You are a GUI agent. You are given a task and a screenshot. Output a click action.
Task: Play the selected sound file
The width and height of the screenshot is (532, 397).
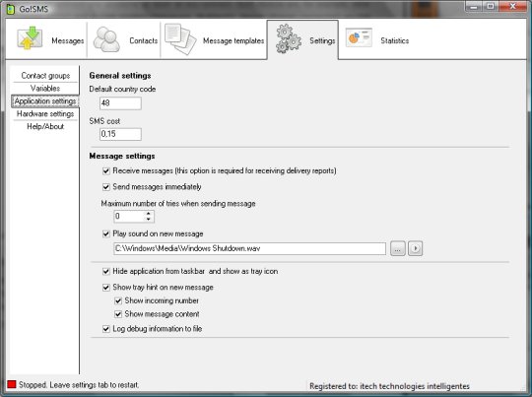click(416, 248)
